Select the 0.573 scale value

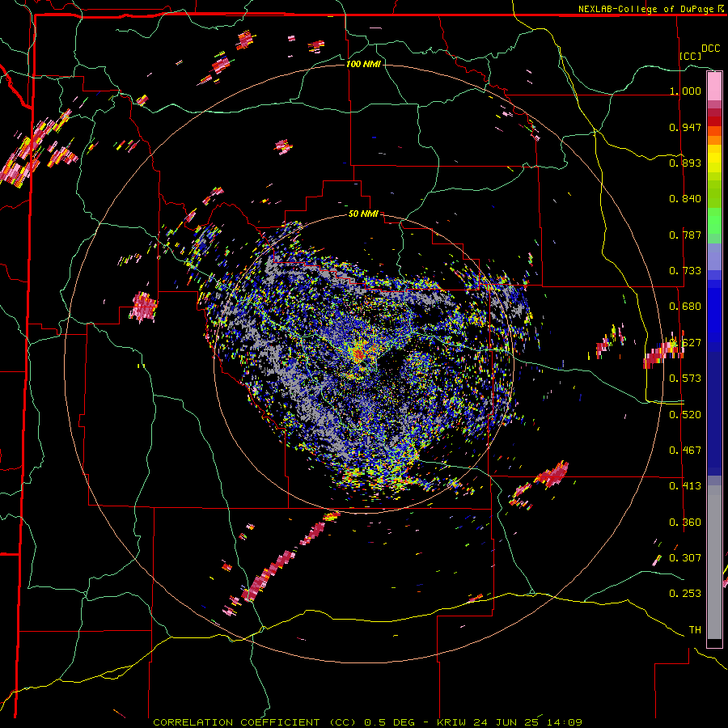click(x=685, y=379)
